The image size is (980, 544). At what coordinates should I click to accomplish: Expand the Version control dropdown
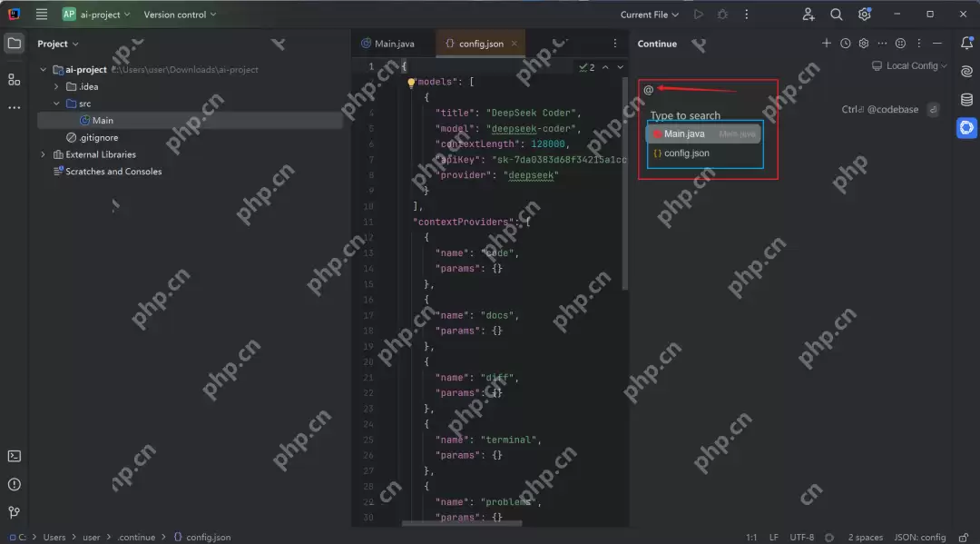[x=180, y=15]
